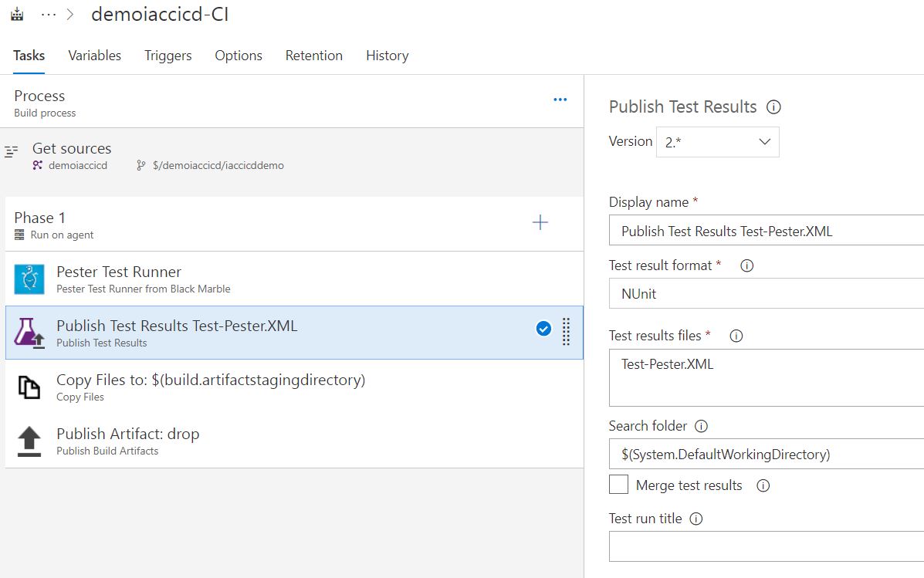Select the Publish Artifact: drop task
Image resolution: width=924 pixels, height=578 pixels.
click(294, 441)
